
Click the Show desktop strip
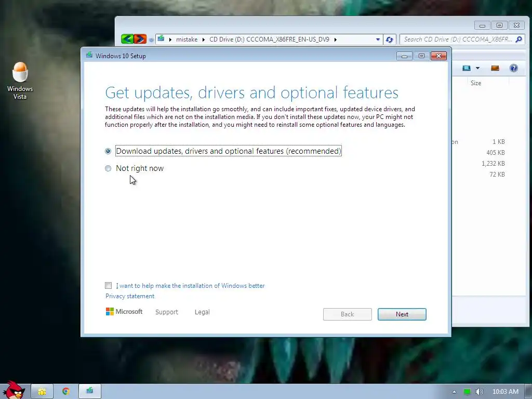click(x=528, y=392)
